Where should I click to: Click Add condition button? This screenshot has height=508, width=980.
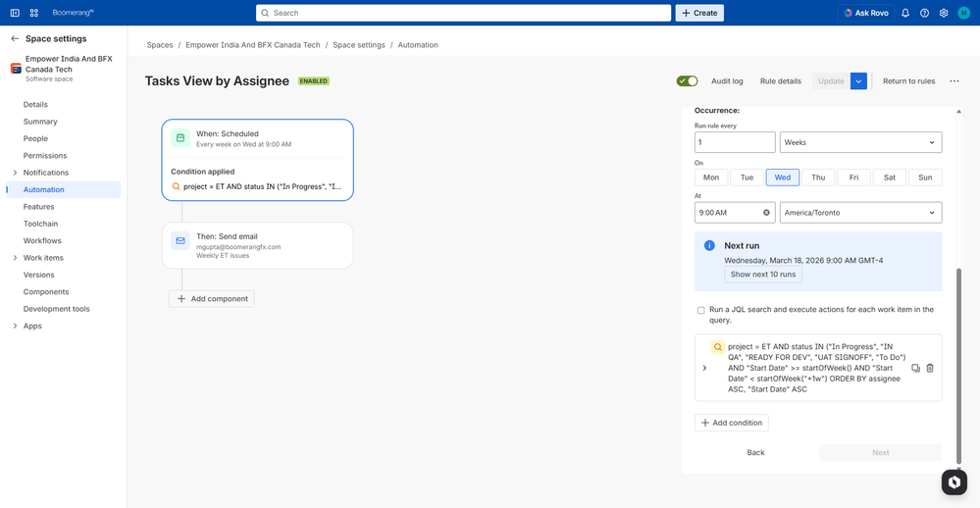pyautogui.click(x=731, y=423)
